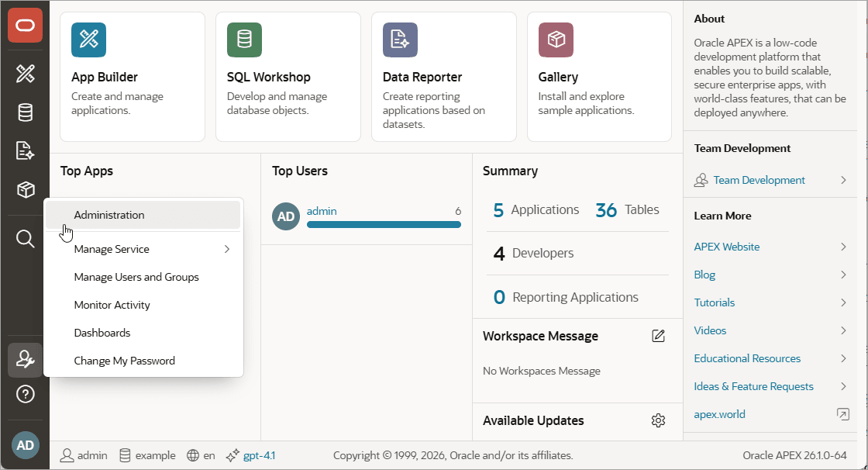
Task: Open the AD account avatar in sidebar
Action: (25, 445)
